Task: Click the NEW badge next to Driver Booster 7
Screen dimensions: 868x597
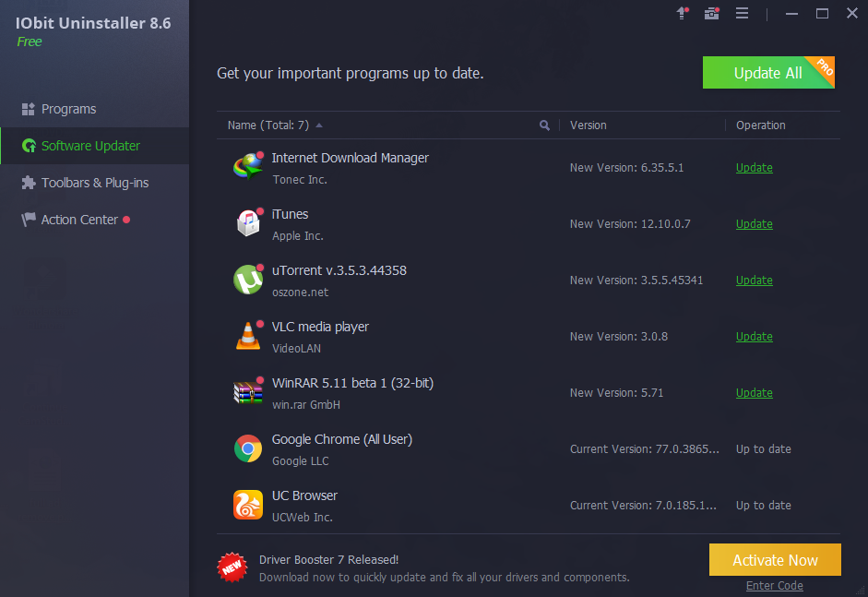Action: pyautogui.click(x=232, y=567)
